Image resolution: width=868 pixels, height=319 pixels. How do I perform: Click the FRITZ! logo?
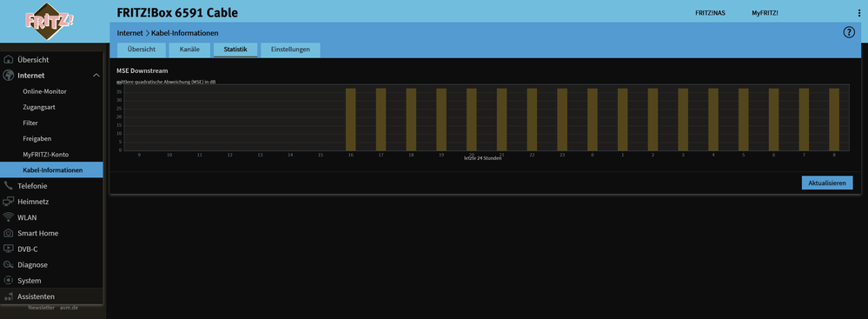click(x=50, y=21)
